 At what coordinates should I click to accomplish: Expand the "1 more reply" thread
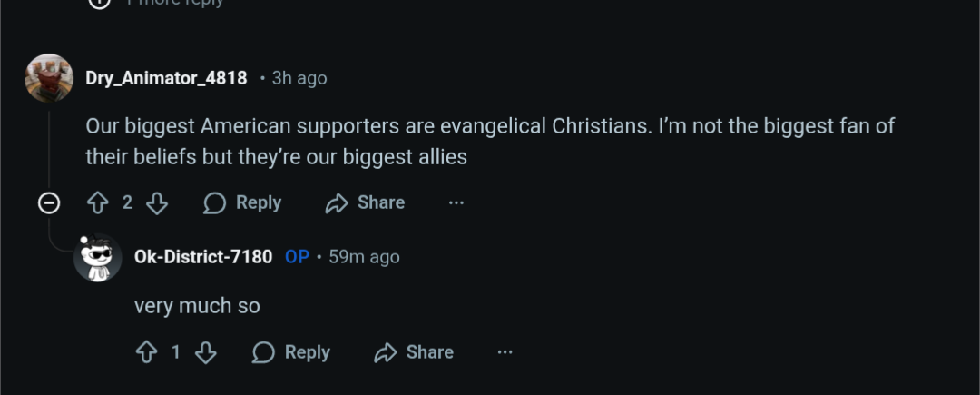pos(173,3)
